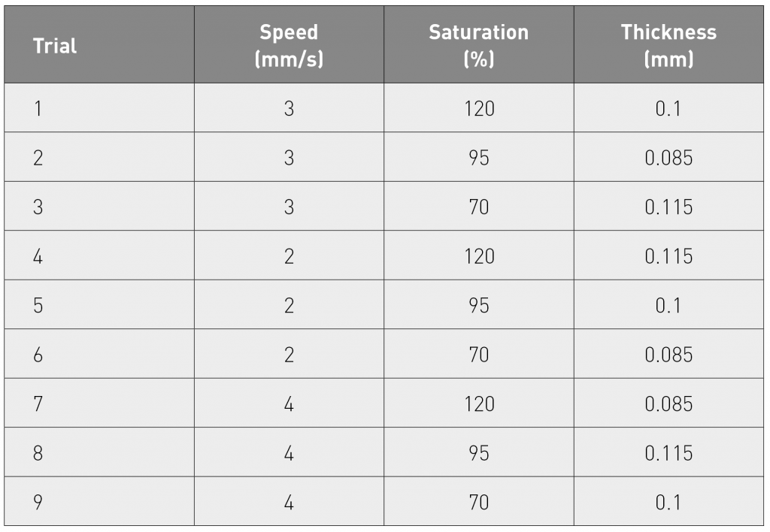Click saturation value 70 in Trial 9
770x532 pixels.
[x=479, y=502]
